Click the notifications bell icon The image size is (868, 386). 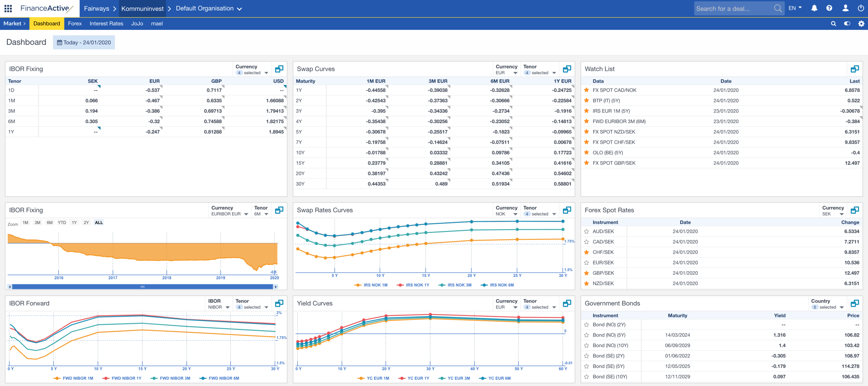pyautogui.click(x=814, y=8)
